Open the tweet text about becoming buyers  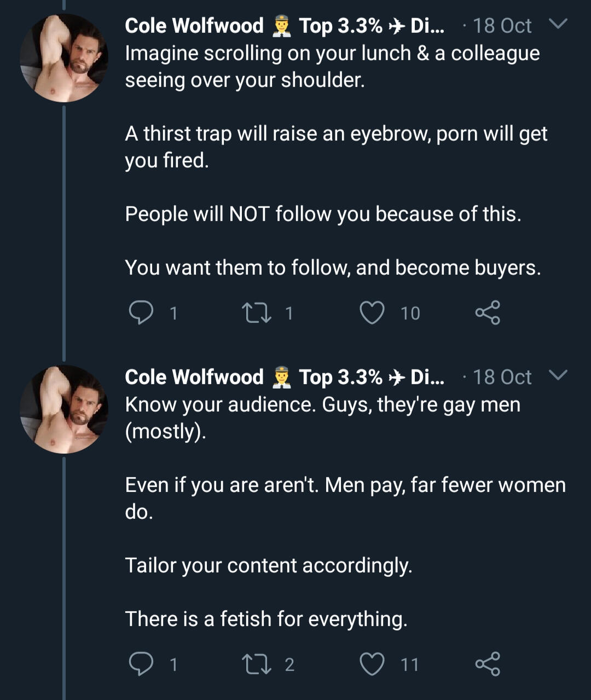333,268
